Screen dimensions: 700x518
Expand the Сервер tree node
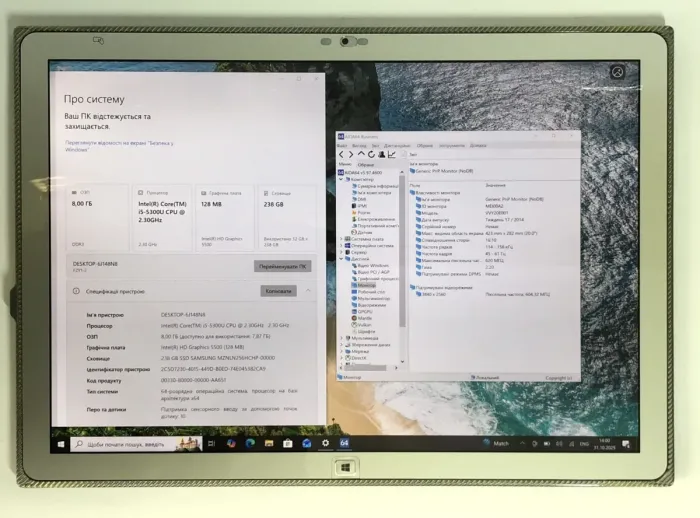pyautogui.click(x=342, y=252)
